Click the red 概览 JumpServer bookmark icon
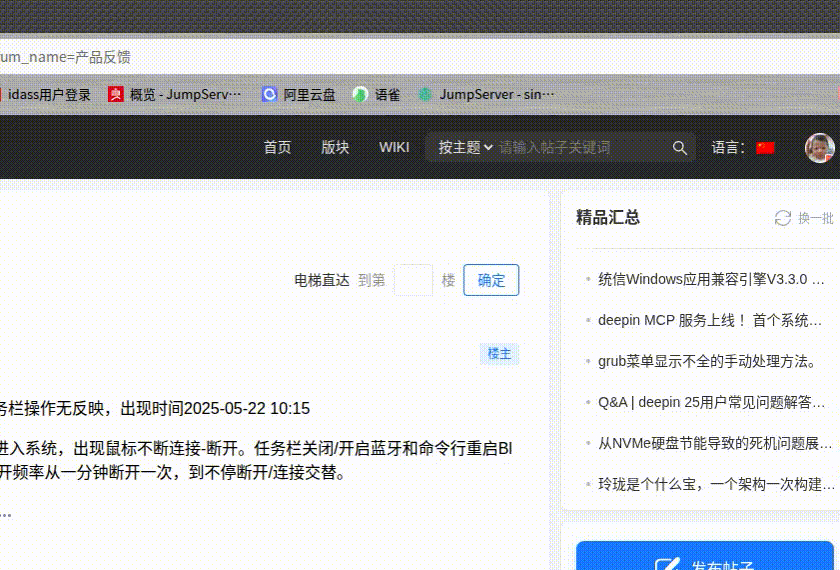 116,95
